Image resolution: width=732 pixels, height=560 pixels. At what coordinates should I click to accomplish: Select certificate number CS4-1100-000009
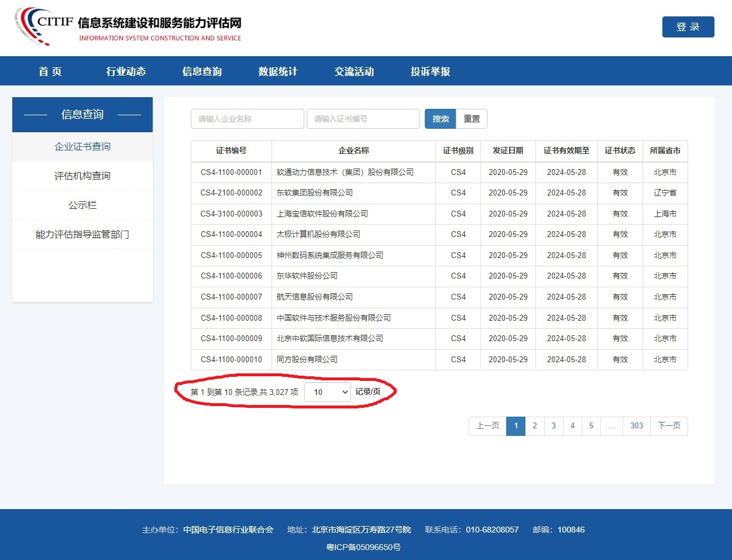[232, 339]
